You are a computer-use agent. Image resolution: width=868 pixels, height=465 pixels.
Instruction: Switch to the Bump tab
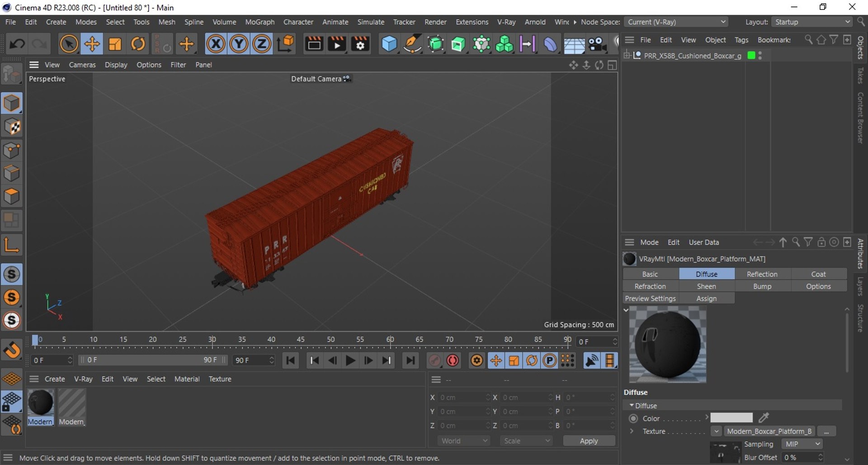(762, 286)
